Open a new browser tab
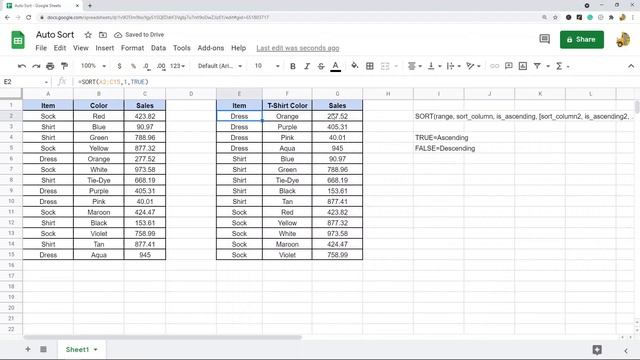 coord(90,6)
